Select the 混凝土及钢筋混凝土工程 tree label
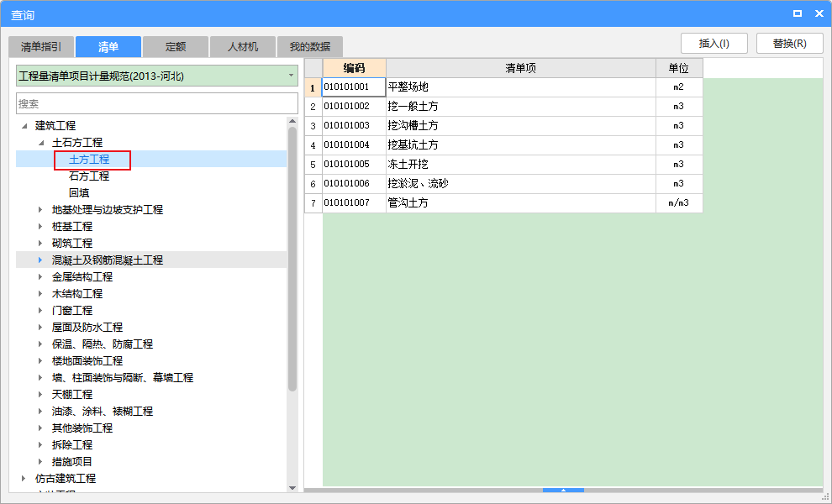This screenshot has width=832, height=504. point(108,260)
